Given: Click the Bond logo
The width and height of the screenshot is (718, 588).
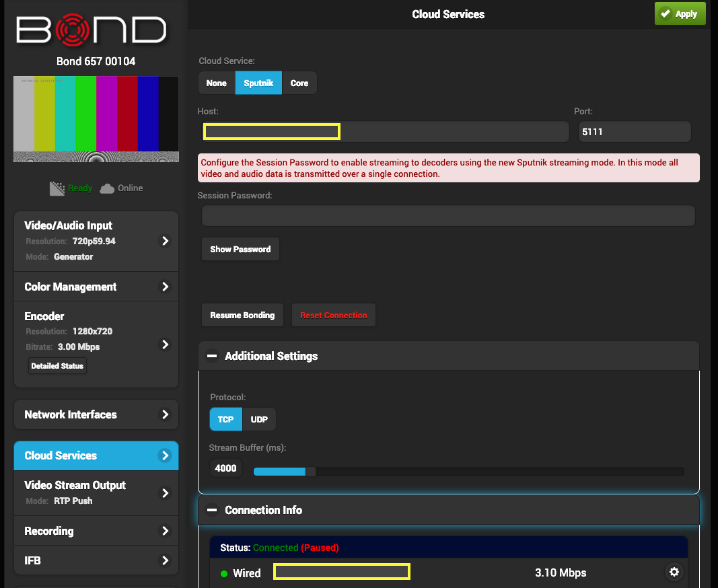Looking at the screenshot, I should point(92,30).
